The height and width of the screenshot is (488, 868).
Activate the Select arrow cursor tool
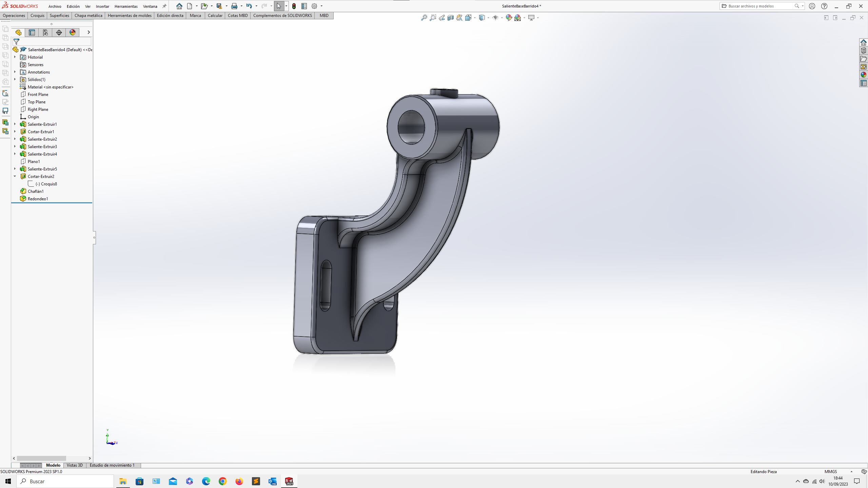pyautogui.click(x=279, y=6)
